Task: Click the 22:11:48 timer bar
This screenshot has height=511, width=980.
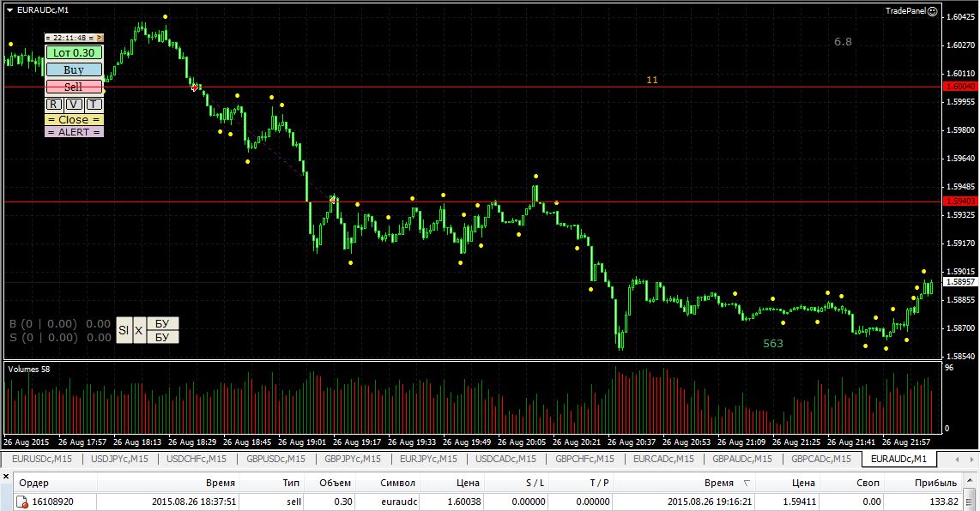Action: click(70, 38)
